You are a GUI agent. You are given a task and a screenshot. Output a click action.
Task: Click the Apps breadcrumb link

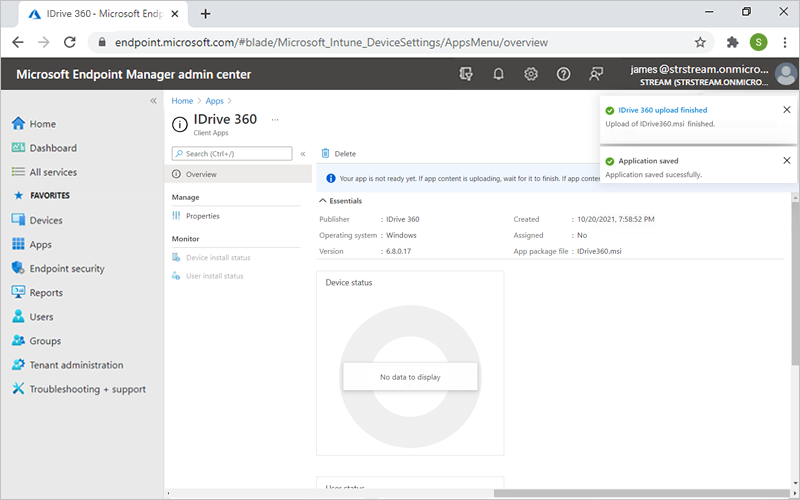[x=214, y=101]
